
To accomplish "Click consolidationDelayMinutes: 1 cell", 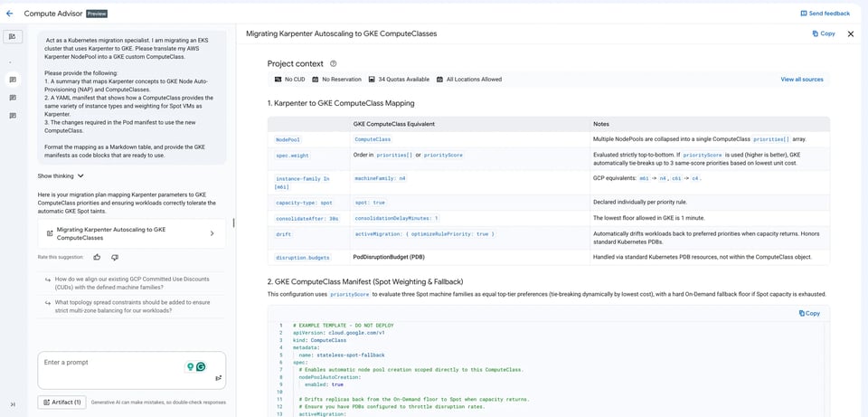I will coord(470,218).
